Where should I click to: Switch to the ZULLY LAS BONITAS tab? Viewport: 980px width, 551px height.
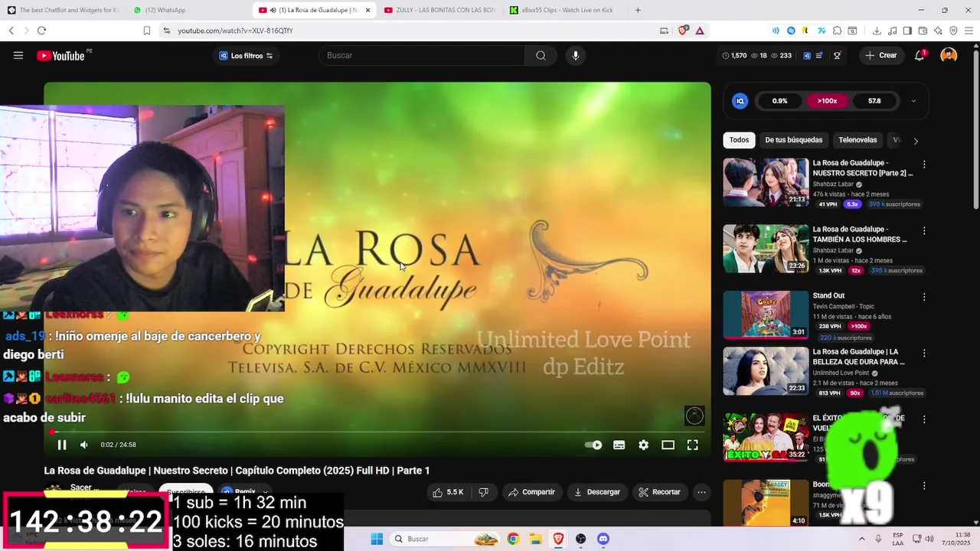pos(439,10)
